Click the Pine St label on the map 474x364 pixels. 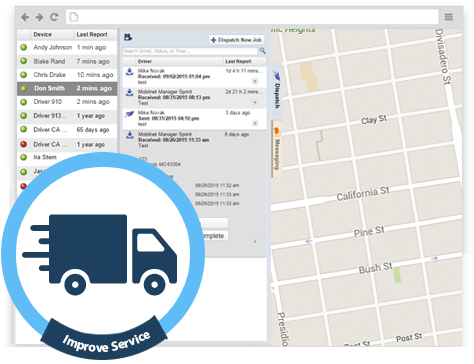(369, 231)
